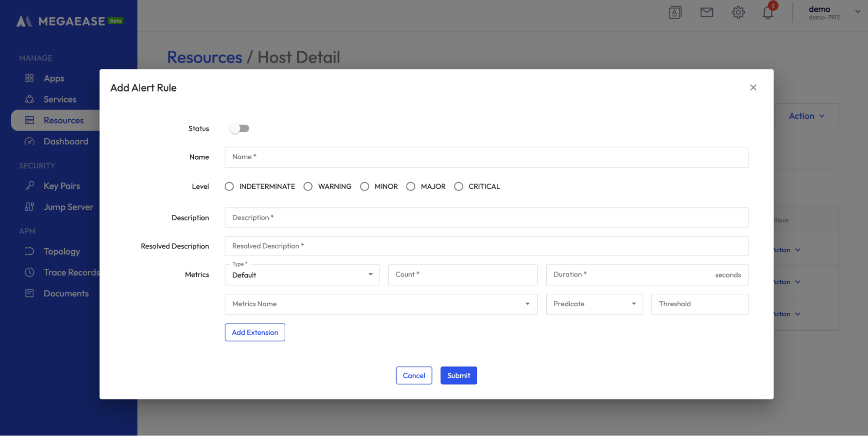Image resolution: width=868 pixels, height=436 pixels.
Task: Click the Key Pairs key icon
Action: (x=30, y=186)
